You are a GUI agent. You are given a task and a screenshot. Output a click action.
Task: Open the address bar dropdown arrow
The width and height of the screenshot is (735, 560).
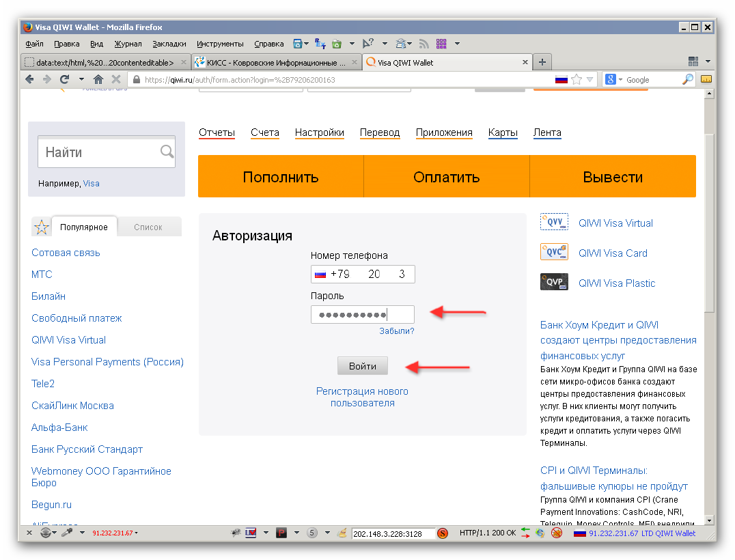[590, 80]
